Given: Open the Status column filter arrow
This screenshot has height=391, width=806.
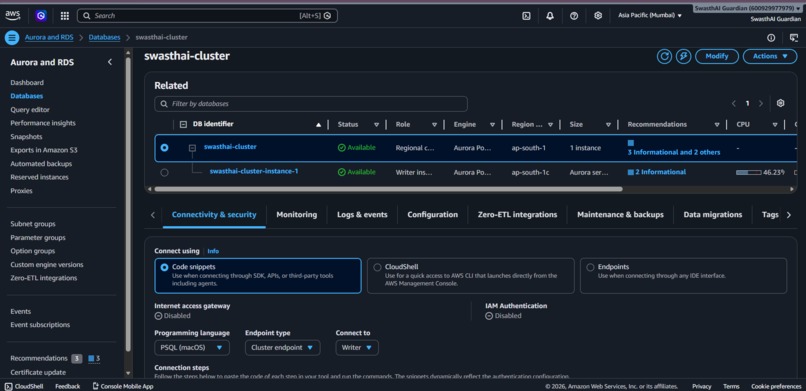Looking at the screenshot, I should (x=376, y=125).
